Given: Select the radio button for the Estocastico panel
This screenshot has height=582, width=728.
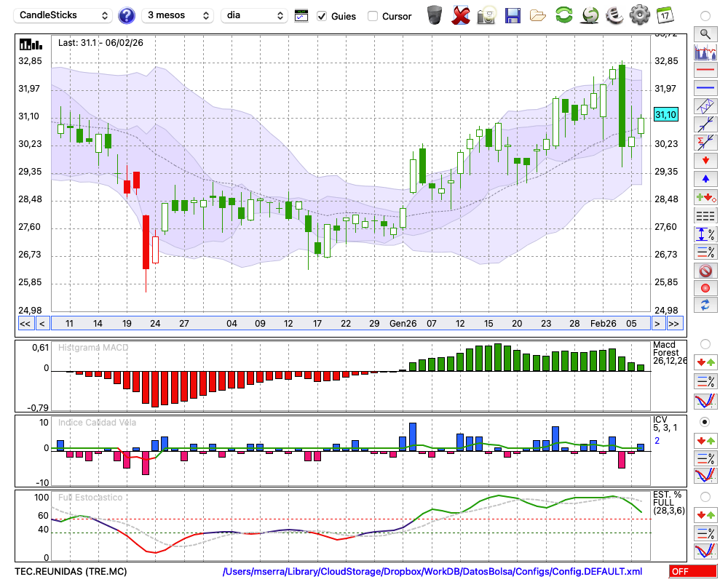Looking at the screenshot, I should 705,497.
